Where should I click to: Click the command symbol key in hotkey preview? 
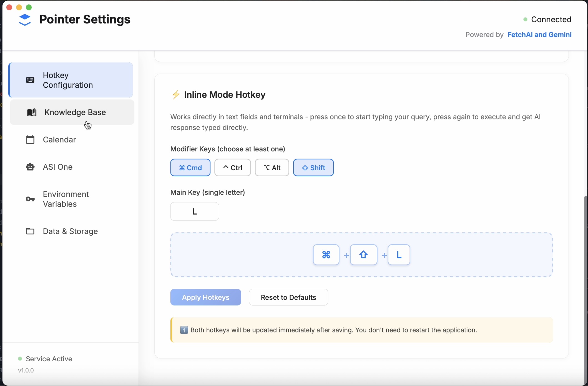(x=326, y=255)
